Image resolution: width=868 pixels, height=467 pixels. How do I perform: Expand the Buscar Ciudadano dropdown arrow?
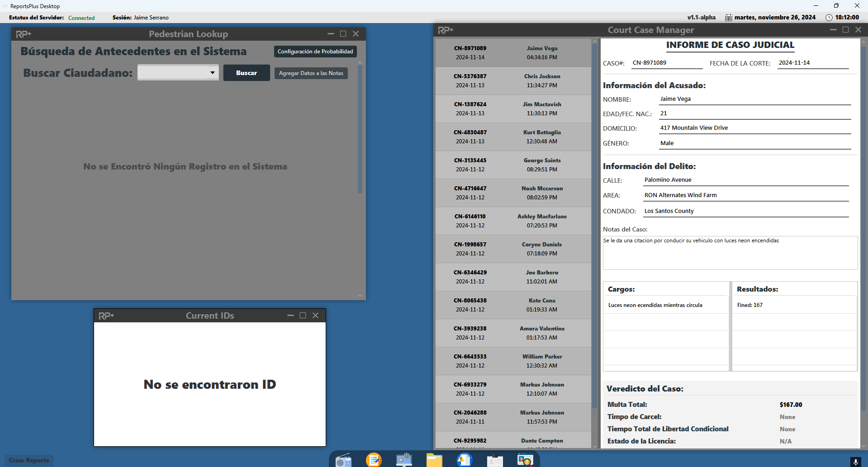(x=212, y=73)
